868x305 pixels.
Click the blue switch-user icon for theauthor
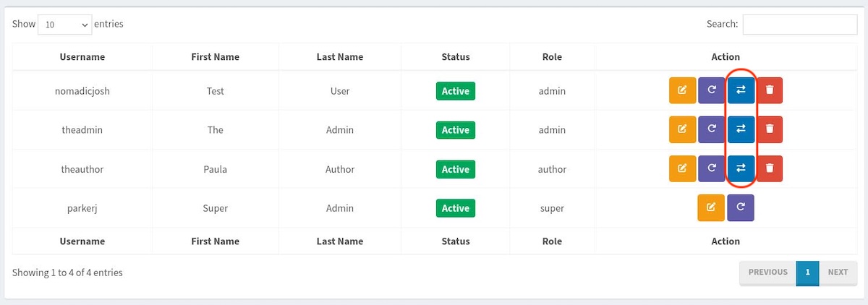click(741, 168)
